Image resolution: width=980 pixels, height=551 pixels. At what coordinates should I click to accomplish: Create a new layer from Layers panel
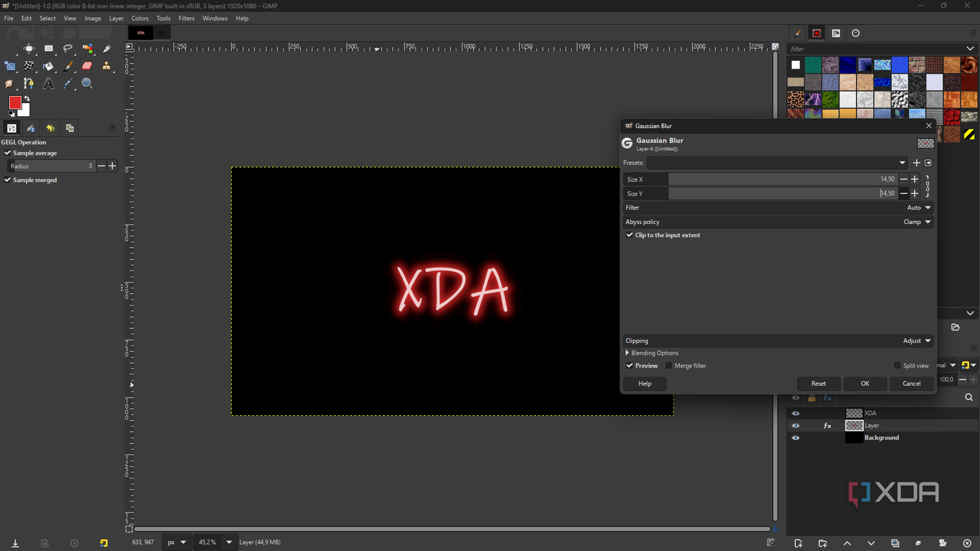(798, 543)
